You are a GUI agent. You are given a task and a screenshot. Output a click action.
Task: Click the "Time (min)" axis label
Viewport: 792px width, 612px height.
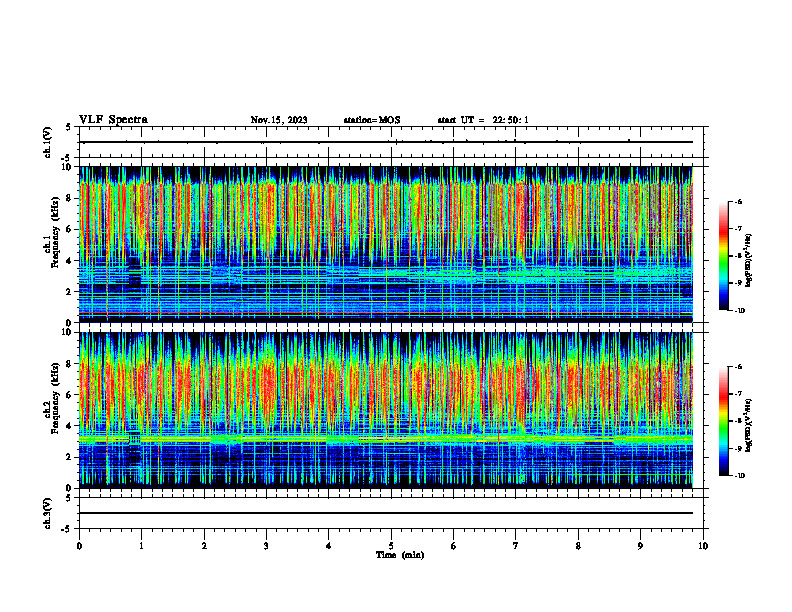pos(400,555)
